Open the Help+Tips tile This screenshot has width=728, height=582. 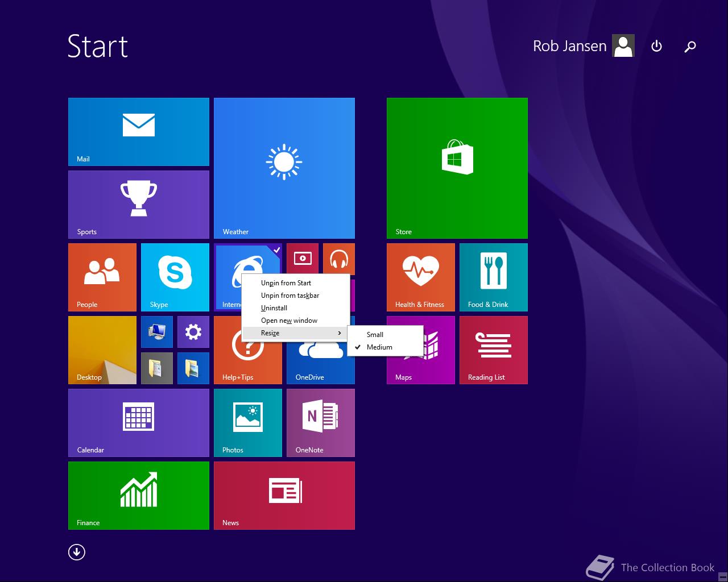point(248,364)
